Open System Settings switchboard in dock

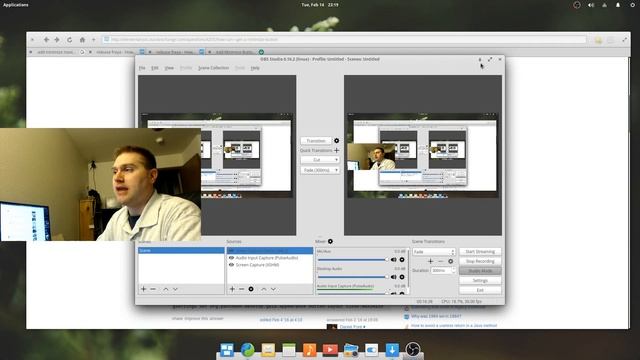coord(371,350)
